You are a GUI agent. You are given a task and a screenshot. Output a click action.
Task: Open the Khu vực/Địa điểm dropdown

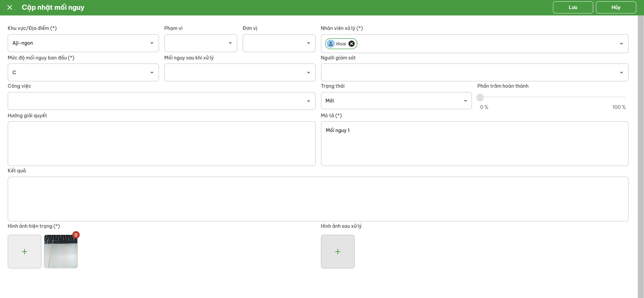[83, 43]
